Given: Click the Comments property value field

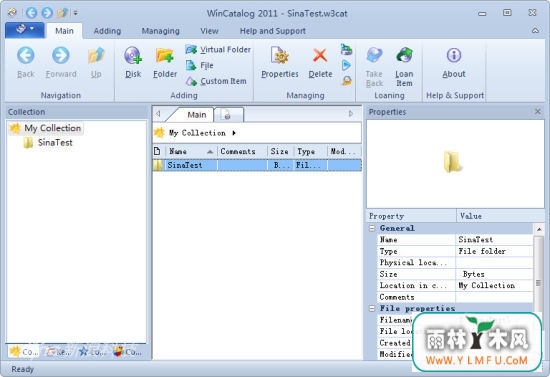Looking at the screenshot, I should point(494,297).
